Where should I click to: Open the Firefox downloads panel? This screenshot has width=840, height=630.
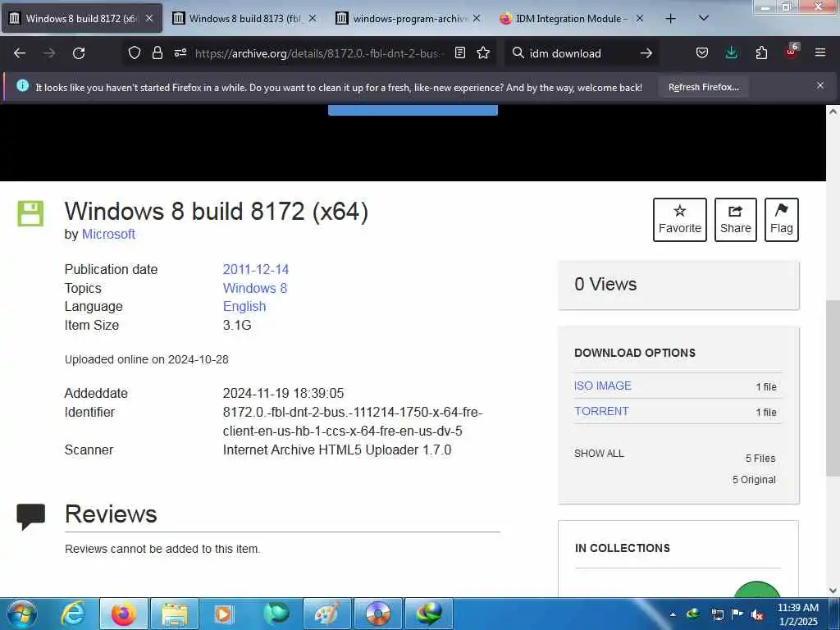731,53
